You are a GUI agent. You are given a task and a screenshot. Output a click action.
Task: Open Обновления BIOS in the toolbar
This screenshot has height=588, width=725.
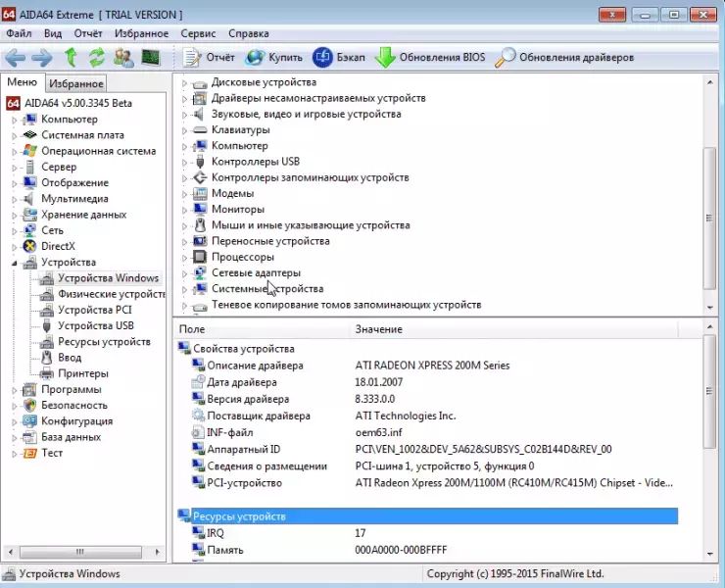coord(430,58)
